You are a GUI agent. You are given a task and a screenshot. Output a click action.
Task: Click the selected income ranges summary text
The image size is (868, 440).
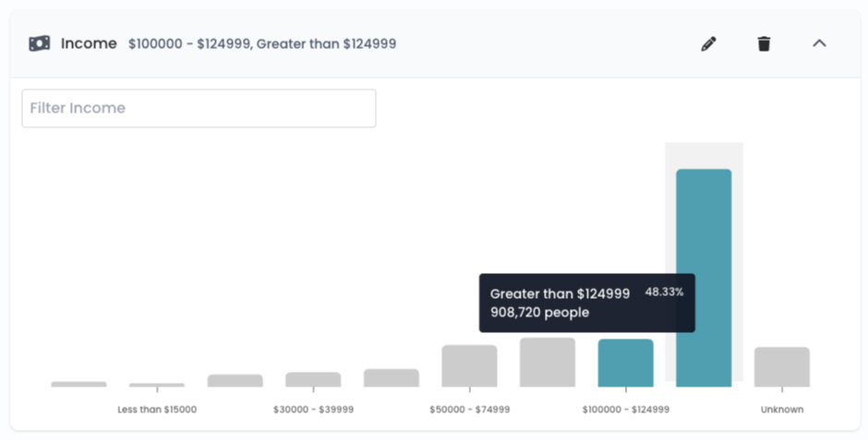[x=262, y=43]
